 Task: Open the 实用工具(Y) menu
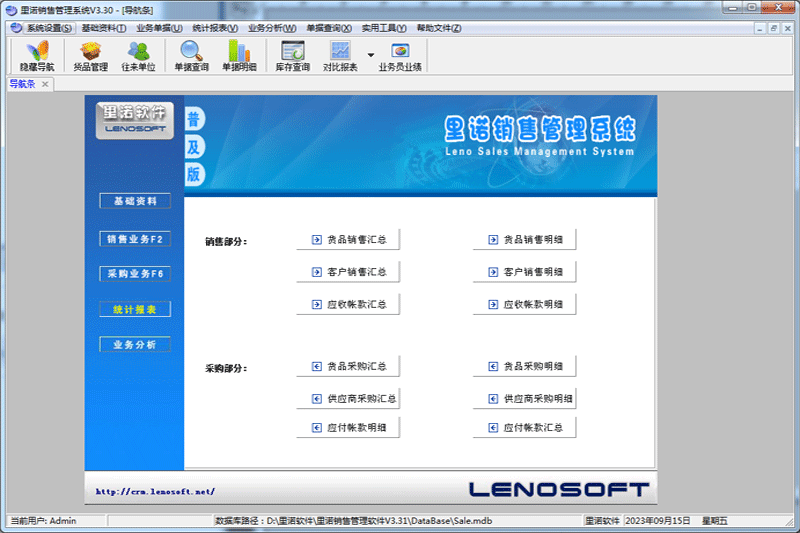point(384,28)
